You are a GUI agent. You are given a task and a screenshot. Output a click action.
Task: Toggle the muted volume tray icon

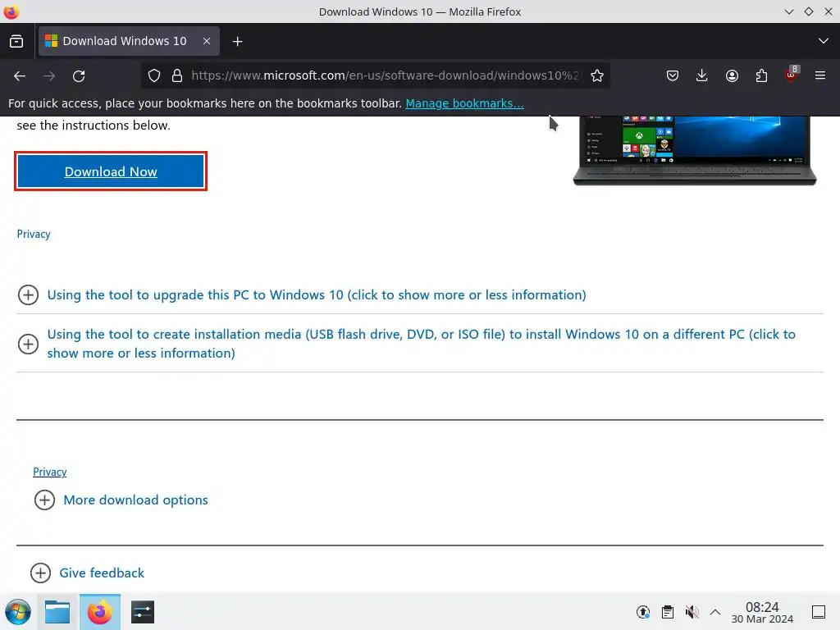(692, 612)
